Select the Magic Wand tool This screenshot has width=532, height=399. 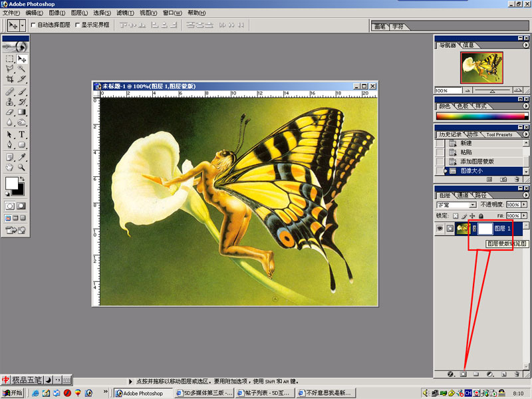coord(22,69)
